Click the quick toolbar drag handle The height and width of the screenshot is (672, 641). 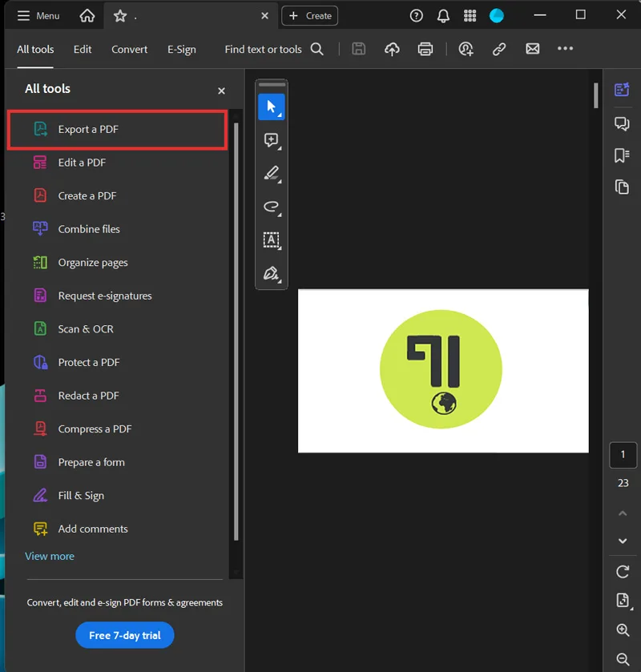(272, 84)
